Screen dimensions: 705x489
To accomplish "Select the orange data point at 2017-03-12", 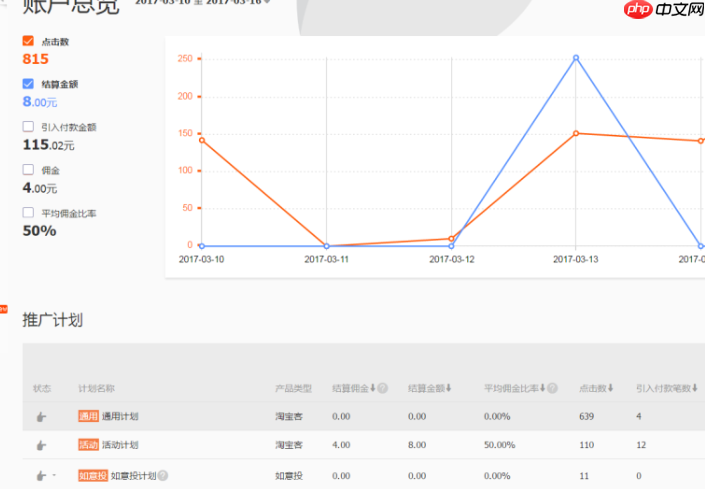I will click(451, 239).
